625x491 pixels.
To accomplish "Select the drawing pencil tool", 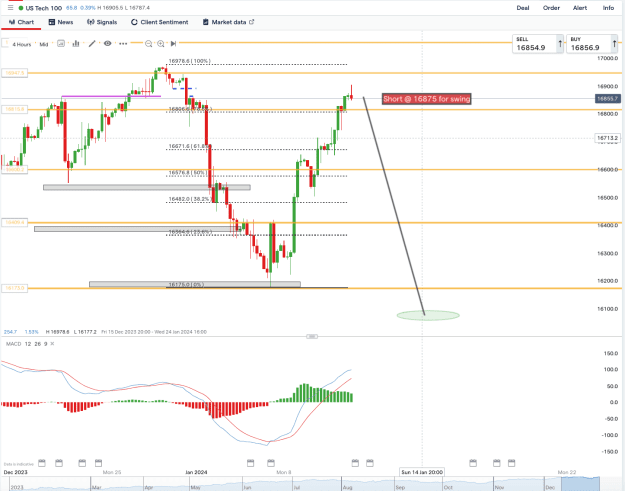I will point(92,43).
